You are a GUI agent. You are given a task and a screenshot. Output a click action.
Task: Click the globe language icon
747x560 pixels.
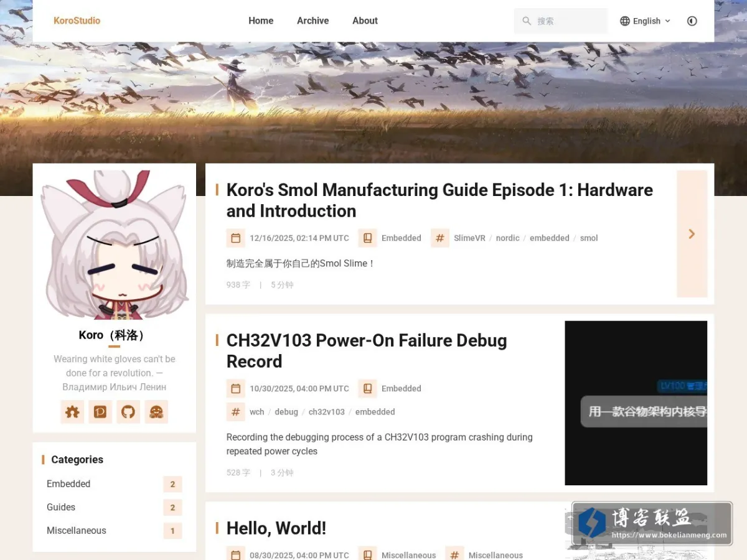coord(625,21)
